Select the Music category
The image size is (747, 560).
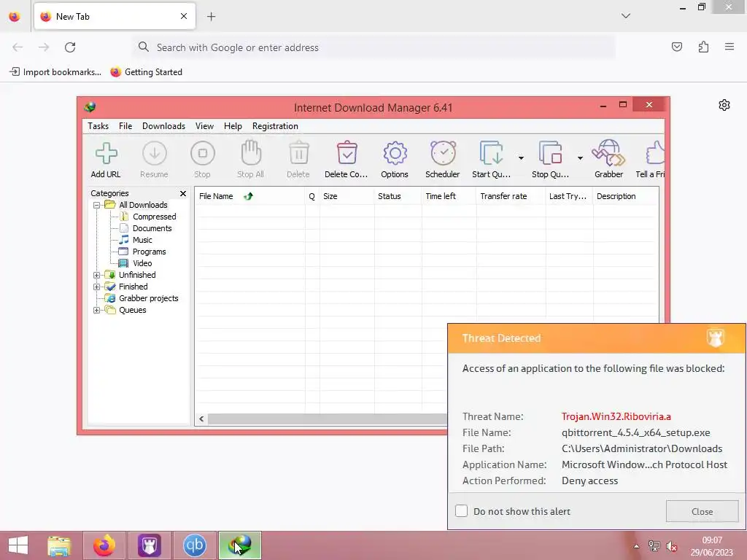(142, 240)
